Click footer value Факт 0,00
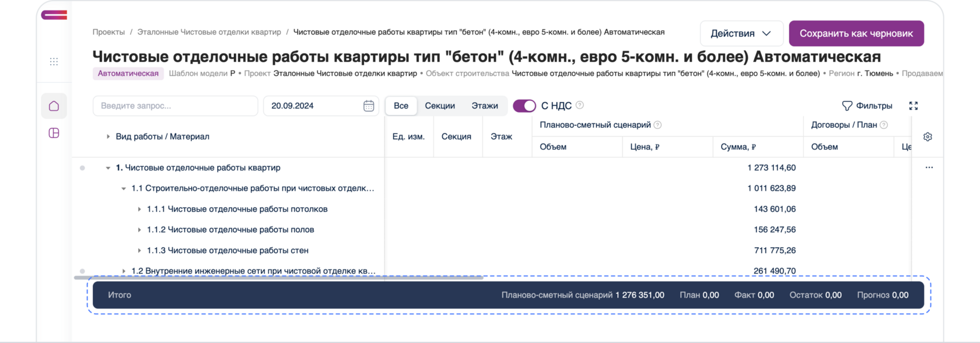The width and height of the screenshot is (980, 343). point(754,295)
